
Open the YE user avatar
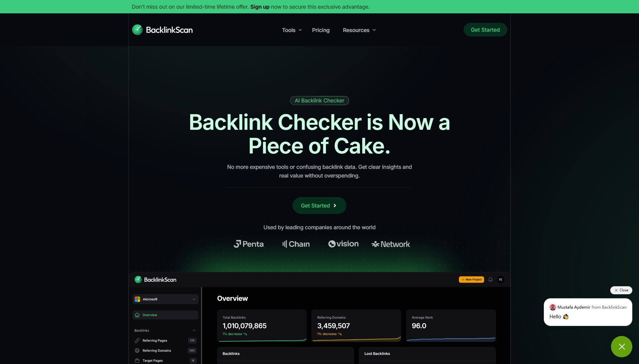point(500,280)
